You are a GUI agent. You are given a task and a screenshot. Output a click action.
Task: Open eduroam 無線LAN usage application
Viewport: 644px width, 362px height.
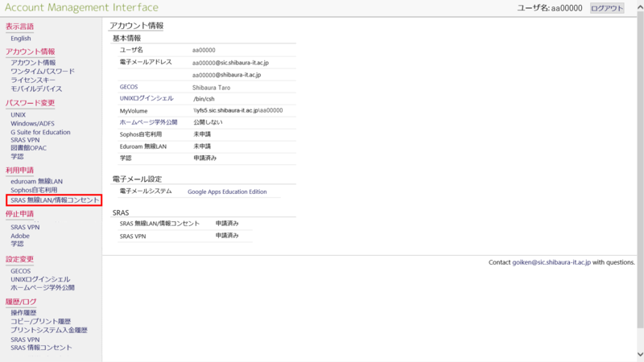click(36, 182)
